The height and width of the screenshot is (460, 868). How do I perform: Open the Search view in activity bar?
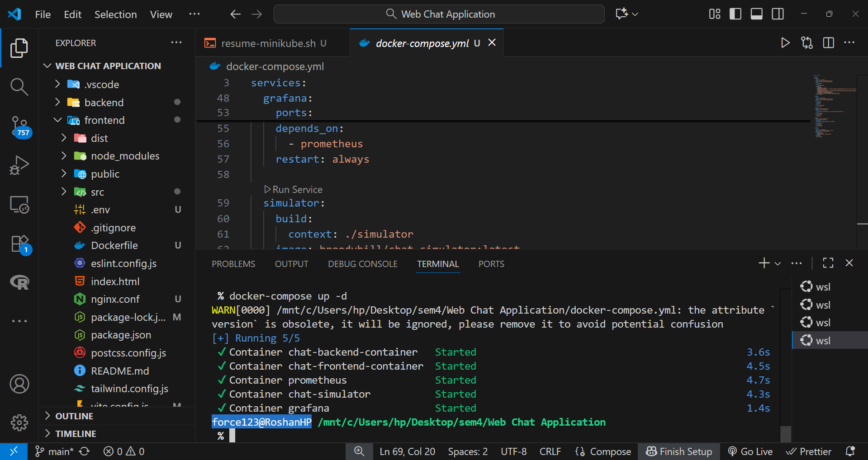(x=19, y=86)
